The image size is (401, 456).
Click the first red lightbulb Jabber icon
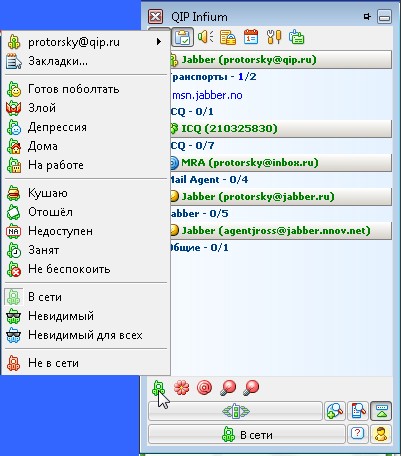[x=228, y=388]
